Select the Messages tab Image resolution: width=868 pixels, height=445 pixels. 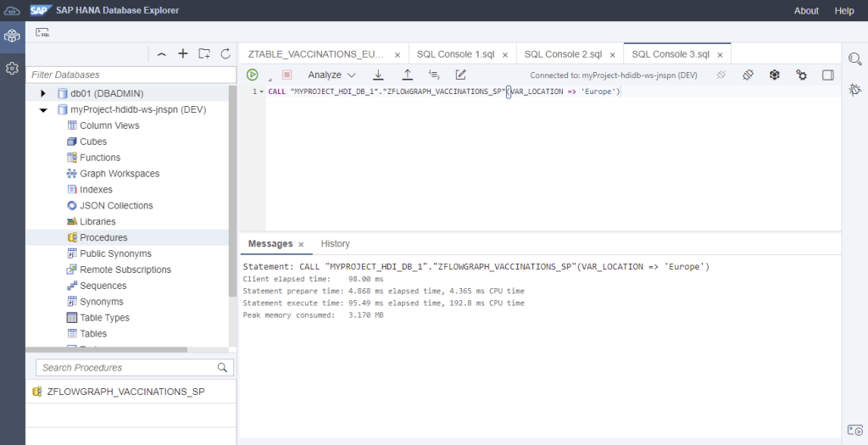270,243
